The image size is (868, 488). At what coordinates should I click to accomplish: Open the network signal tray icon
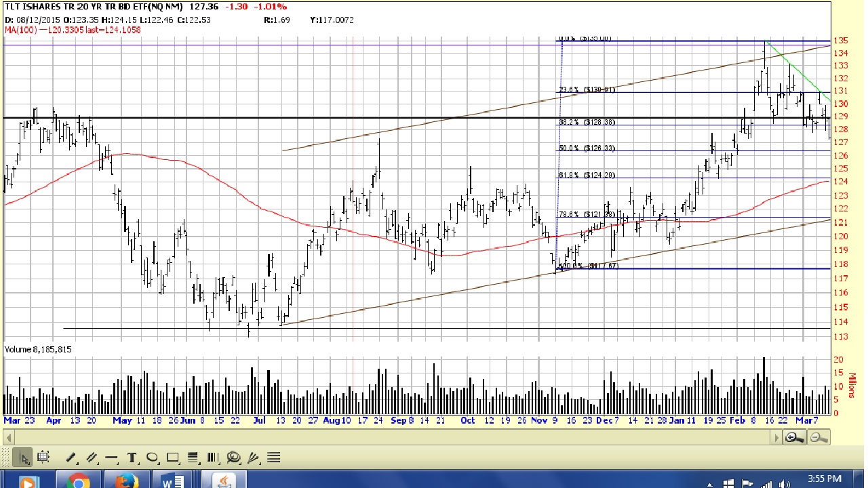pyautogui.click(x=766, y=484)
